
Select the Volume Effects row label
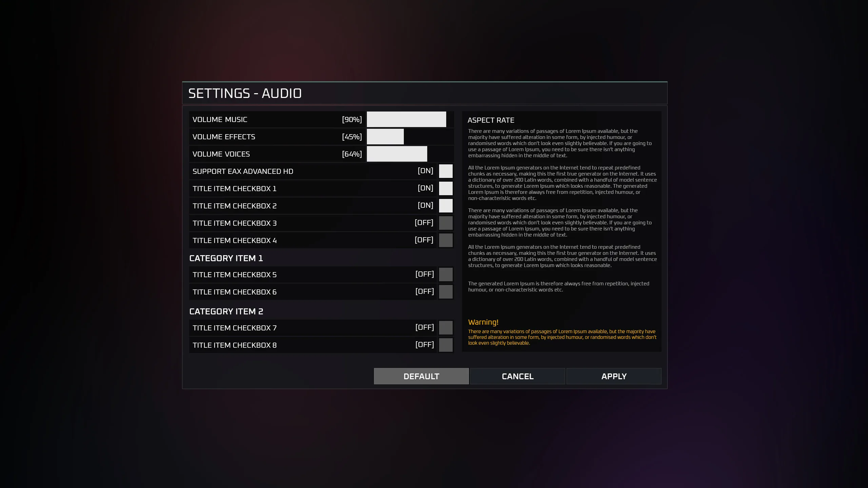(224, 137)
